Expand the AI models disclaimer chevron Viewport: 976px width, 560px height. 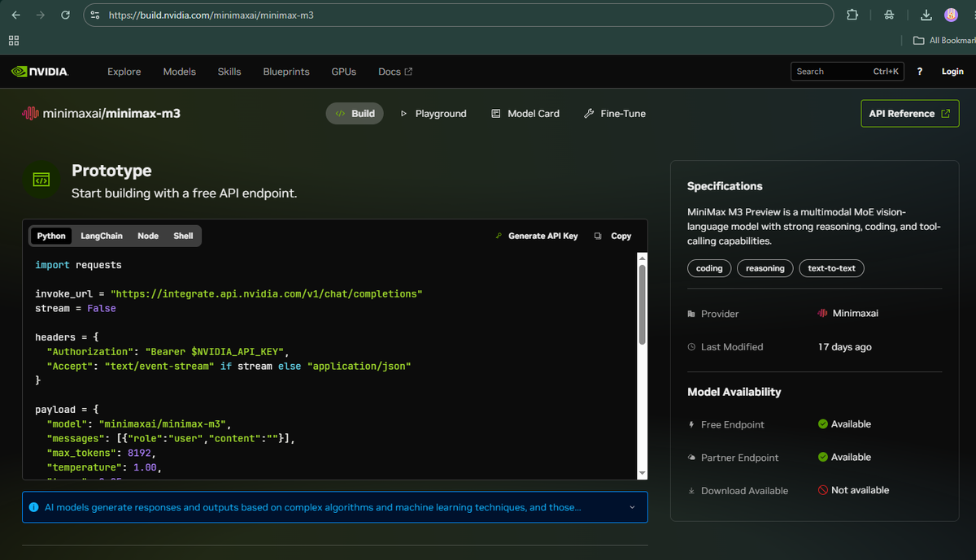point(633,507)
